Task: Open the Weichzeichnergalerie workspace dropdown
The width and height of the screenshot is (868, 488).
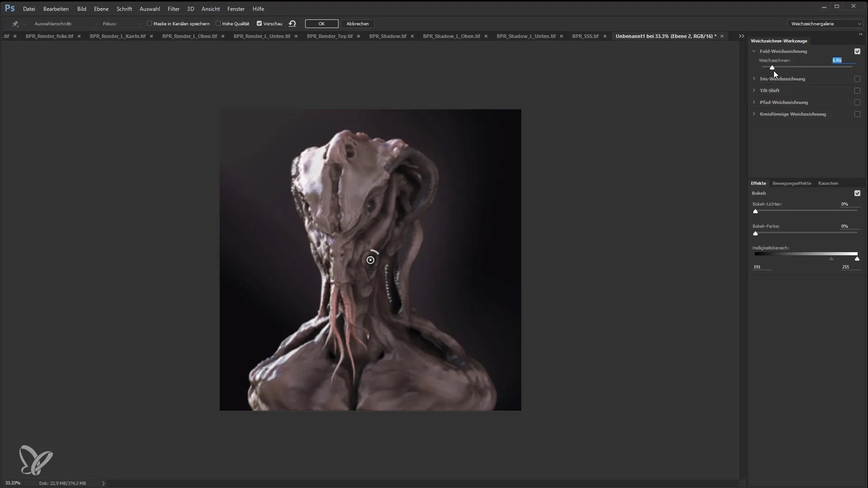Action: pos(826,23)
